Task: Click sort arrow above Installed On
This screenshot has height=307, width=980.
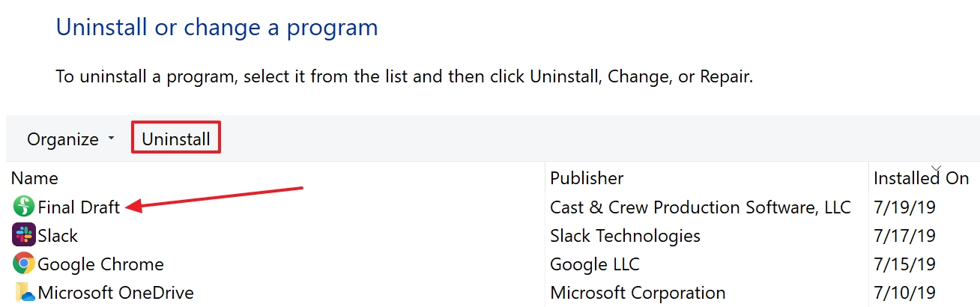Action: tap(936, 168)
